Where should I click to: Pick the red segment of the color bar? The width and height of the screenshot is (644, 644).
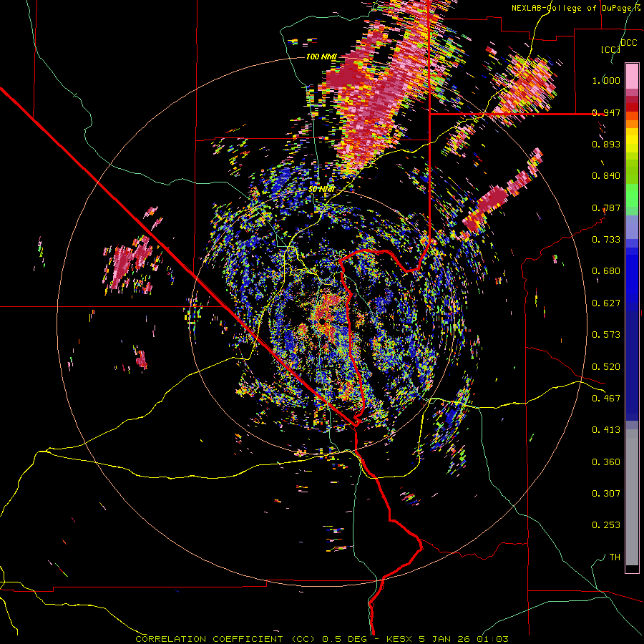(632, 107)
